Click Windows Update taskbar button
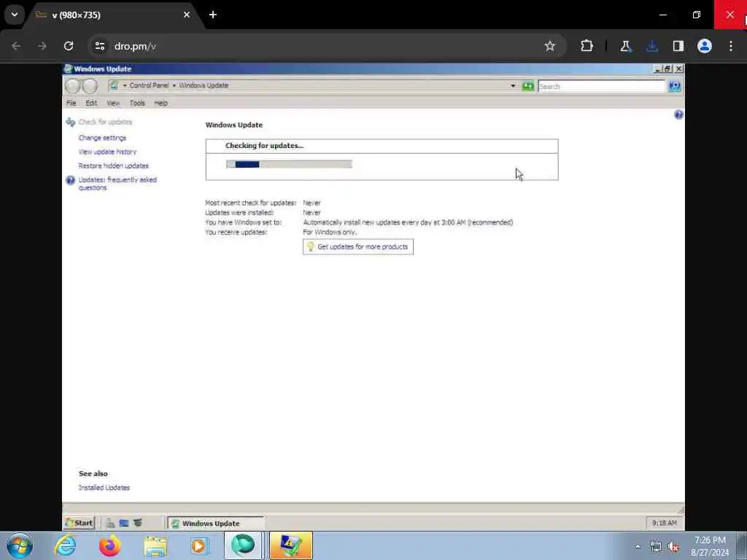The width and height of the screenshot is (747, 560). [215, 523]
